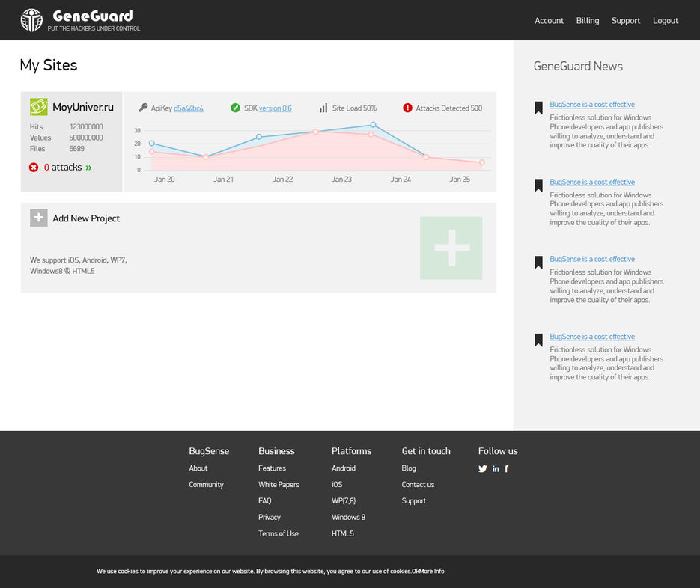700x588 pixels.
Task: Click the Add New Project title
Action: tap(86, 218)
